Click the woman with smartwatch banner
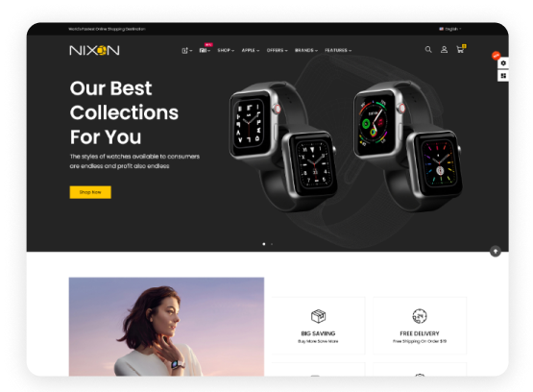 [x=166, y=327]
